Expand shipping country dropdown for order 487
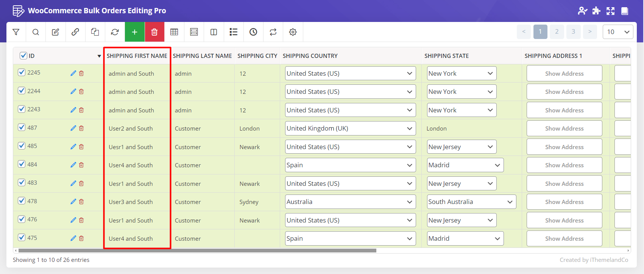Viewport: 644px width, 274px height. tap(350, 128)
